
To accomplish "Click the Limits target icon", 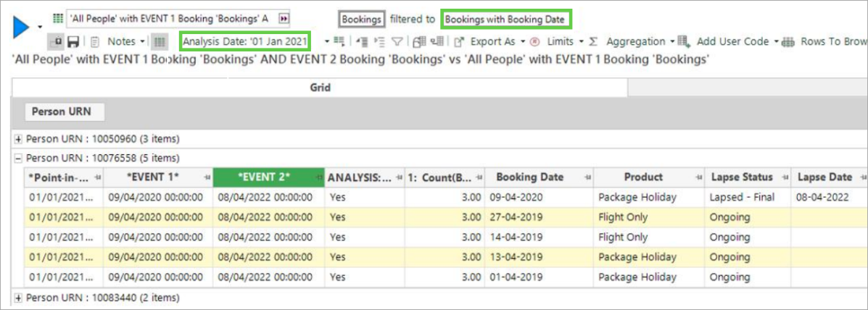I will point(534,42).
